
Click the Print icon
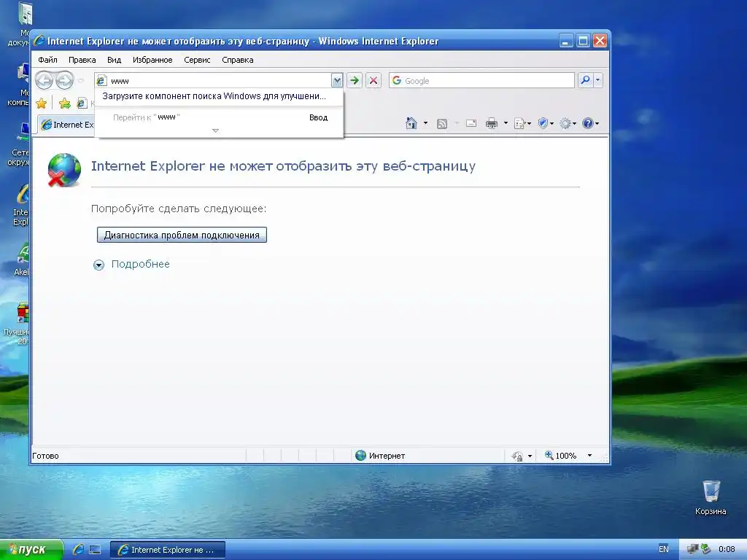(x=492, y=124)
